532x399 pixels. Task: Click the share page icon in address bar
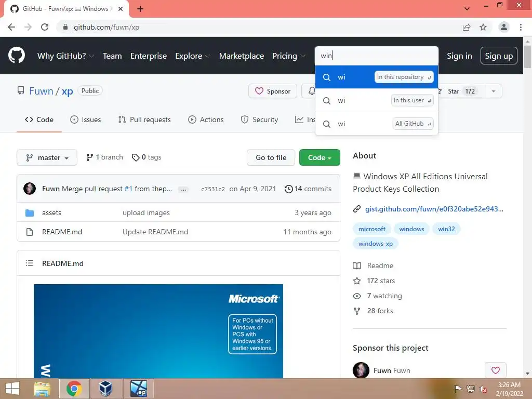[x=467, y=27]
